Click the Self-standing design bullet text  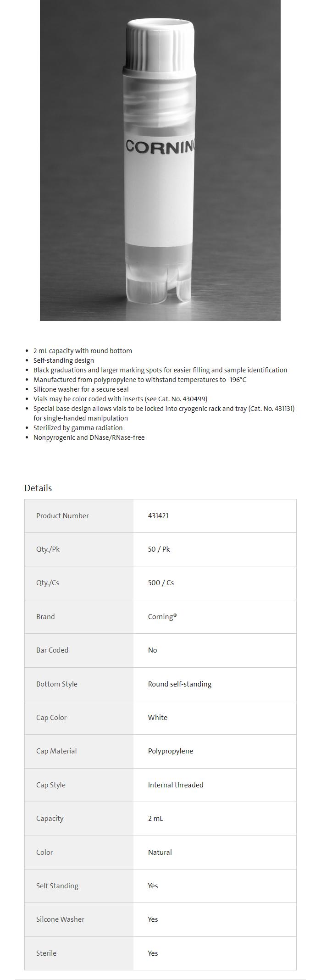pyautogui.click(x=64, y=360)
